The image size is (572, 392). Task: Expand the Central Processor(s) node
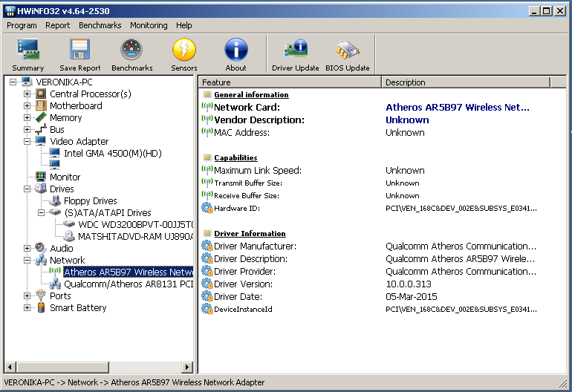(27, 94)
